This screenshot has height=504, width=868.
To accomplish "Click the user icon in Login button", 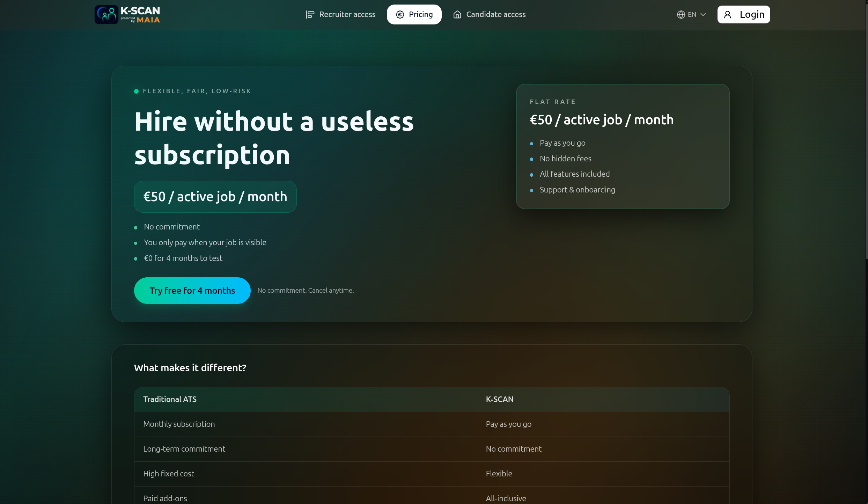I will click(728, 15).
